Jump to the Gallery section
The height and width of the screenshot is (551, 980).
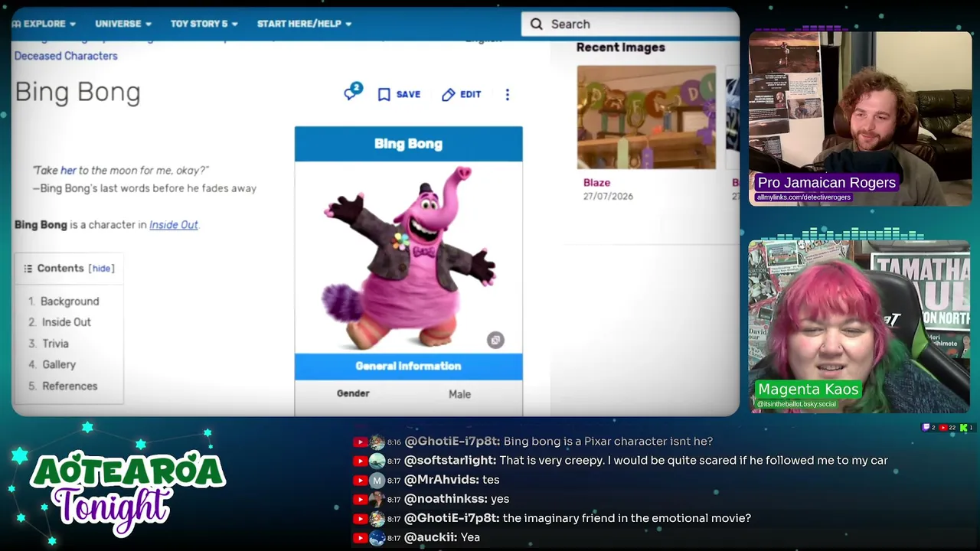[59, 364]
